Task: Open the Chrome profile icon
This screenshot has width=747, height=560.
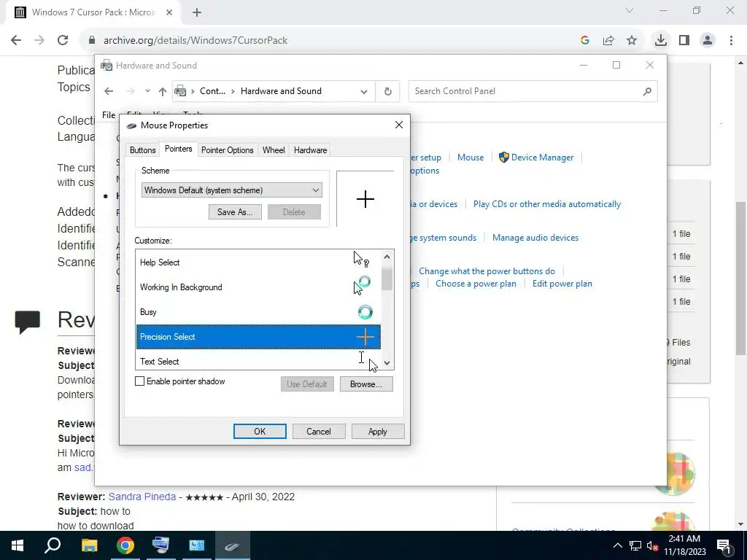Action: pyautogui.click(x=708, y=40)
